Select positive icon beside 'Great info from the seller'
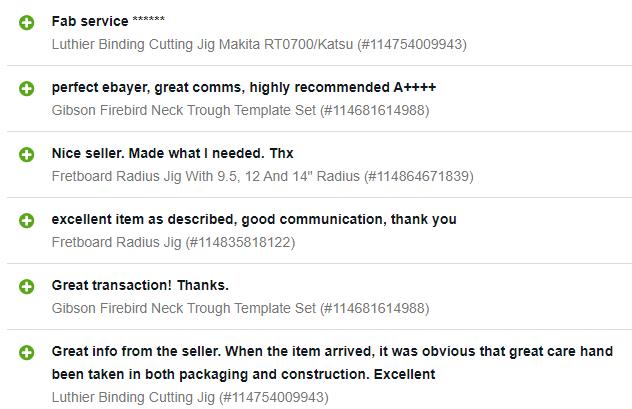The height and width of the screenshot is (409, 632). coord(27,352)
